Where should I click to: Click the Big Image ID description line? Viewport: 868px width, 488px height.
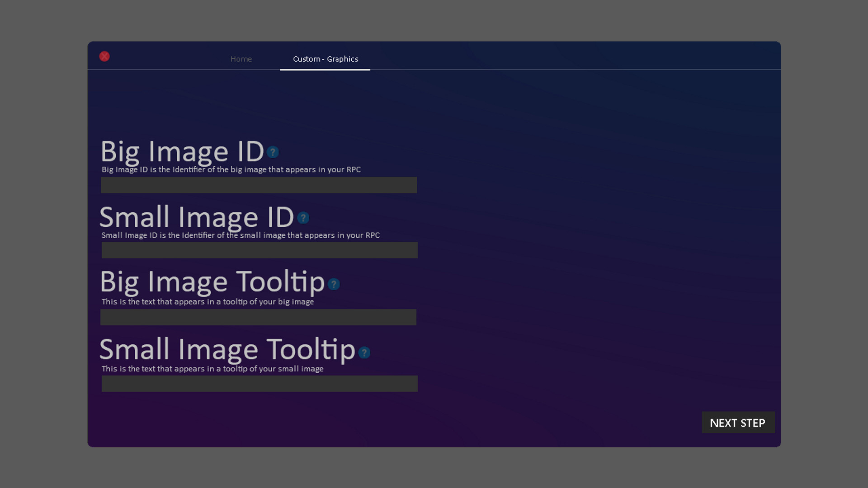231,170
